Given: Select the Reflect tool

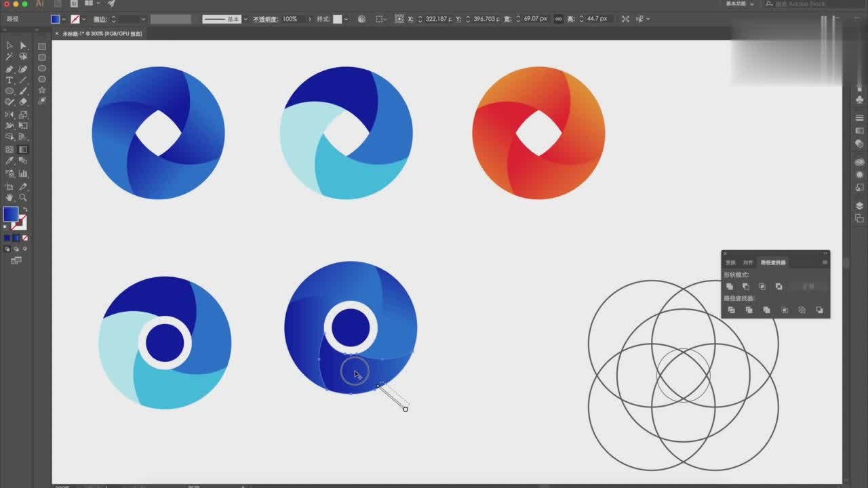Looking at the screenshot, I should [9, 115].
